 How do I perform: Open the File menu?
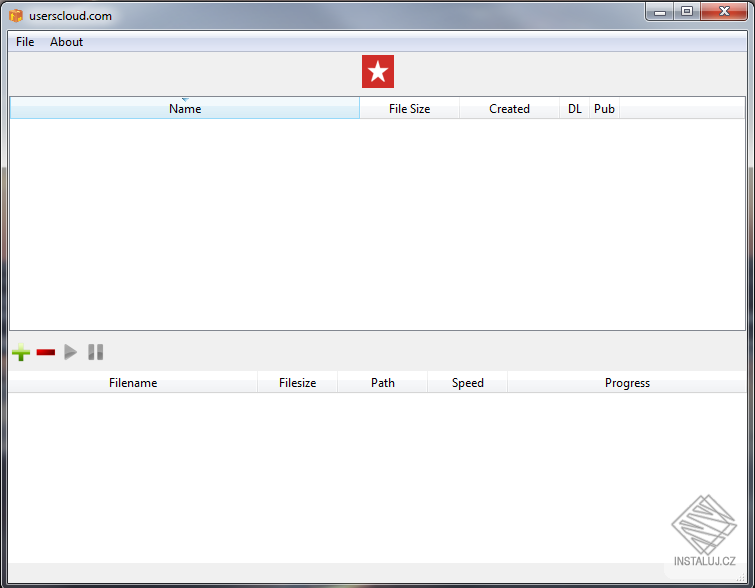click(x=25, y=42)
